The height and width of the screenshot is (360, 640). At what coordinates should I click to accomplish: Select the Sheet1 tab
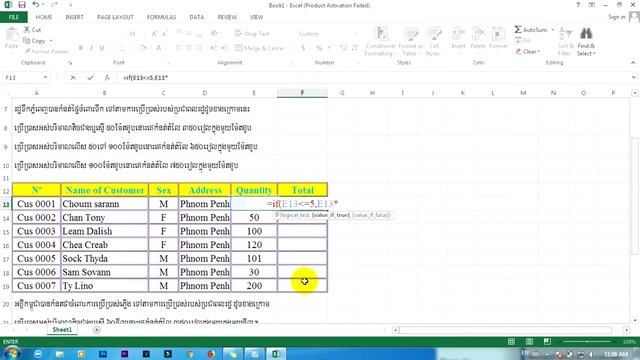tap(62, 330)
